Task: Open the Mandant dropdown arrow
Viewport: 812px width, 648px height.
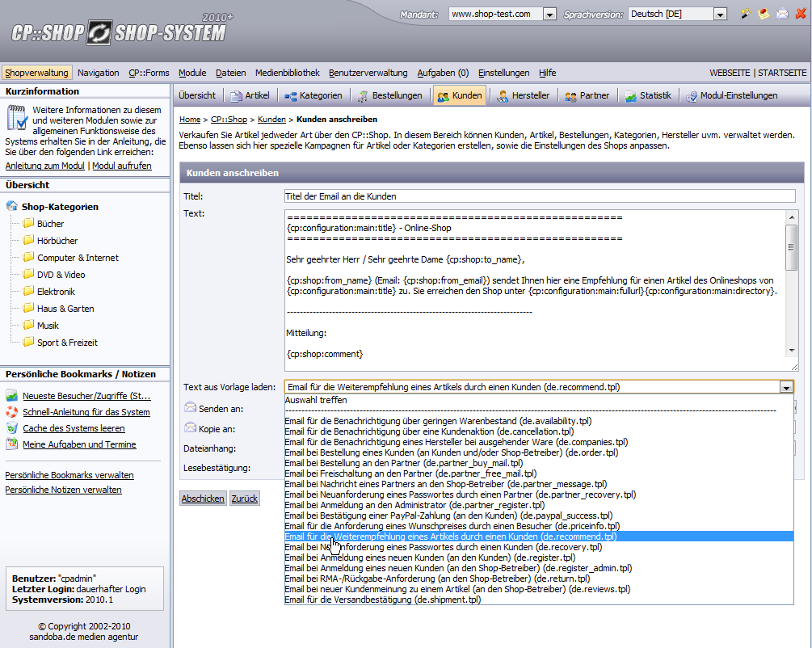Action: click(549, 14)
